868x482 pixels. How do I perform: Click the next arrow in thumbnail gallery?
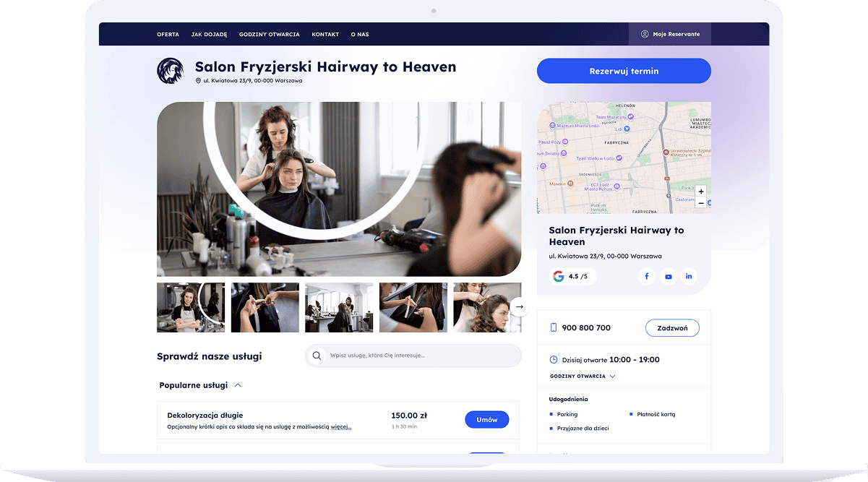coord(519,306)
